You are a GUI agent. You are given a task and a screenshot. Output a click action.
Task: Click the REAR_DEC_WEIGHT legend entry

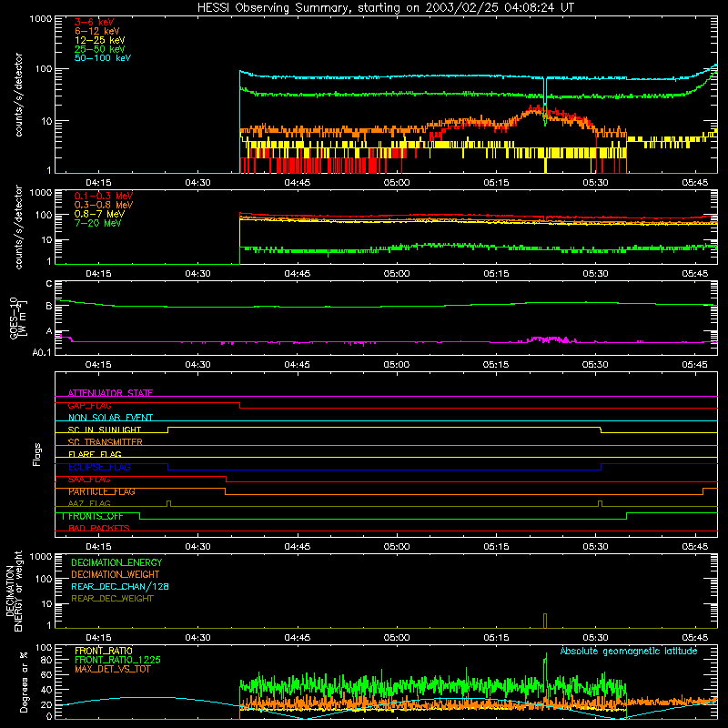(x=112, y=599)
